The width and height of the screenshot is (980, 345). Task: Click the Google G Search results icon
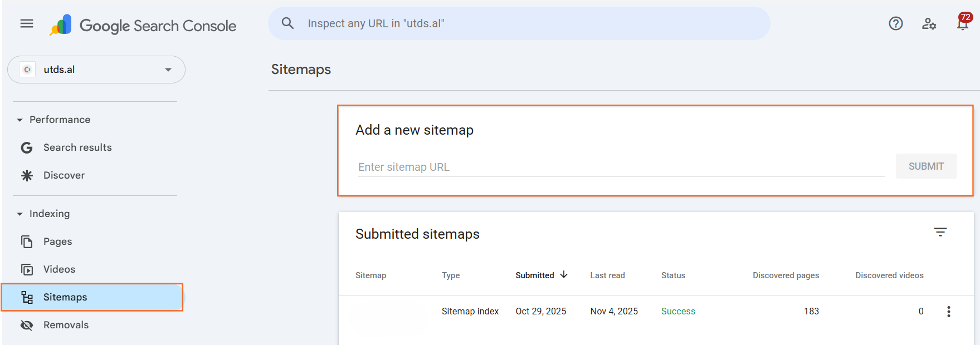[27, 147]
